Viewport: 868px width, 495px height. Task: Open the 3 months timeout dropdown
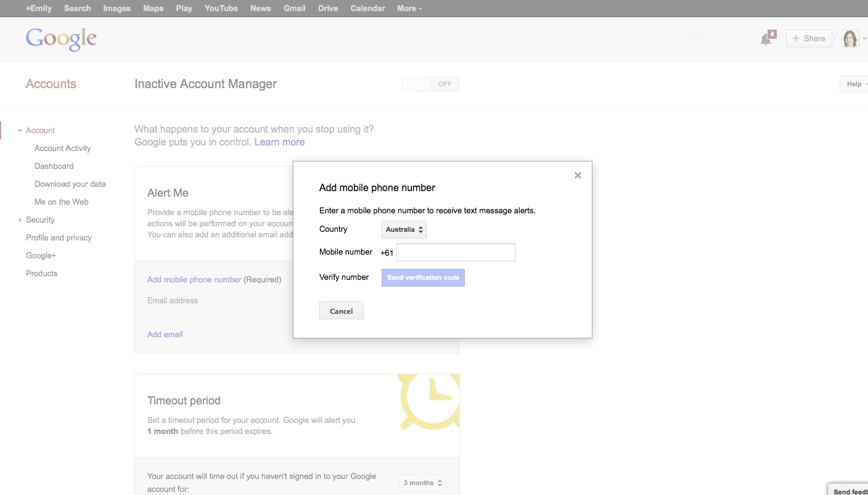coord(422,483)
